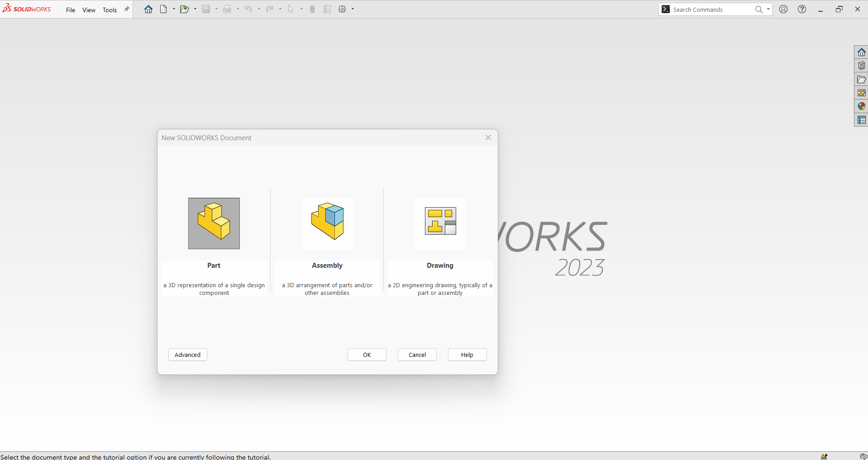This screenshot has width=868, height=460.
Task: Open the View menu
Action: pos(89,10)
